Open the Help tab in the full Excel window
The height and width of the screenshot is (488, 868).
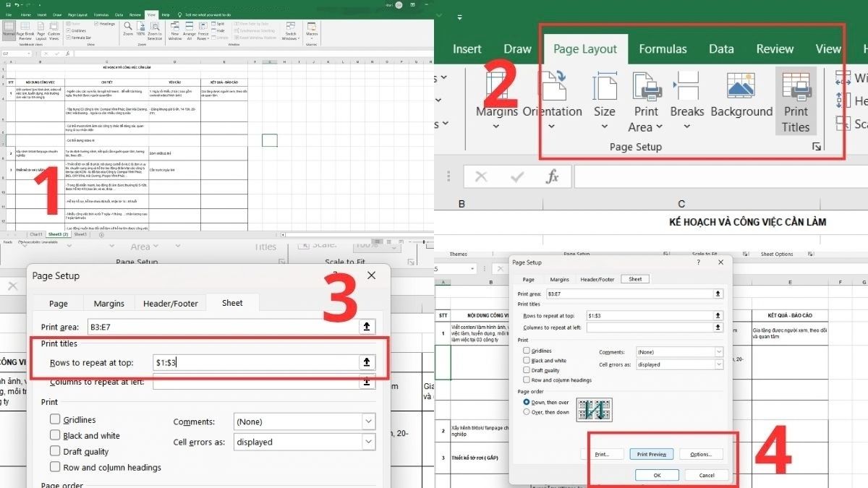[x=166, y=15]
